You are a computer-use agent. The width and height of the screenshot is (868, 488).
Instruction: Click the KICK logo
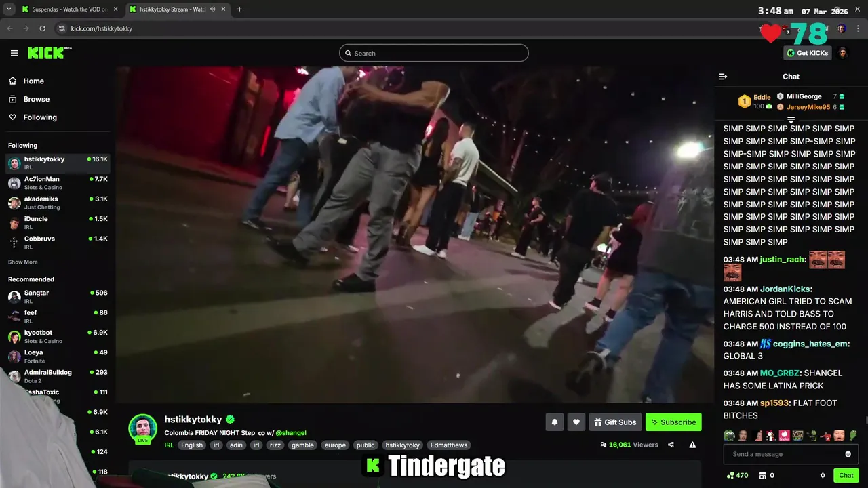[x=50, y=53]
